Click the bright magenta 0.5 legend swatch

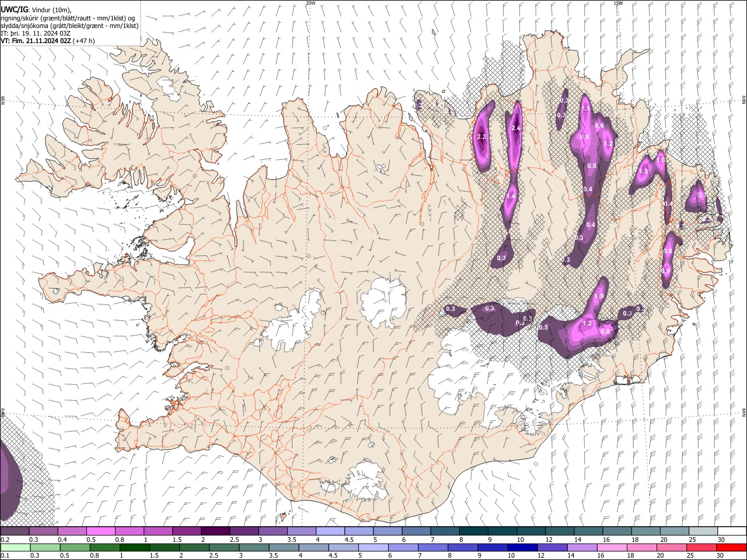click(x=100, y=531)
